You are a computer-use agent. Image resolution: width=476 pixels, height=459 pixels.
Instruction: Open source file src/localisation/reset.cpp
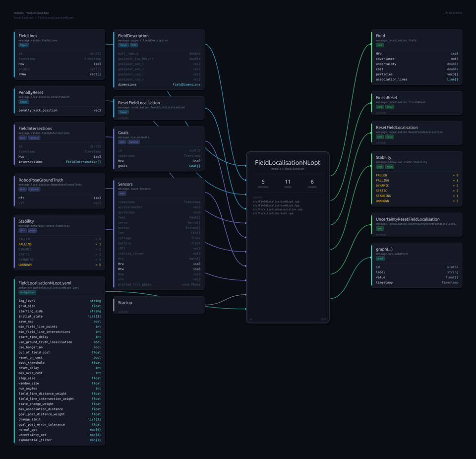[x=273, y=213]
